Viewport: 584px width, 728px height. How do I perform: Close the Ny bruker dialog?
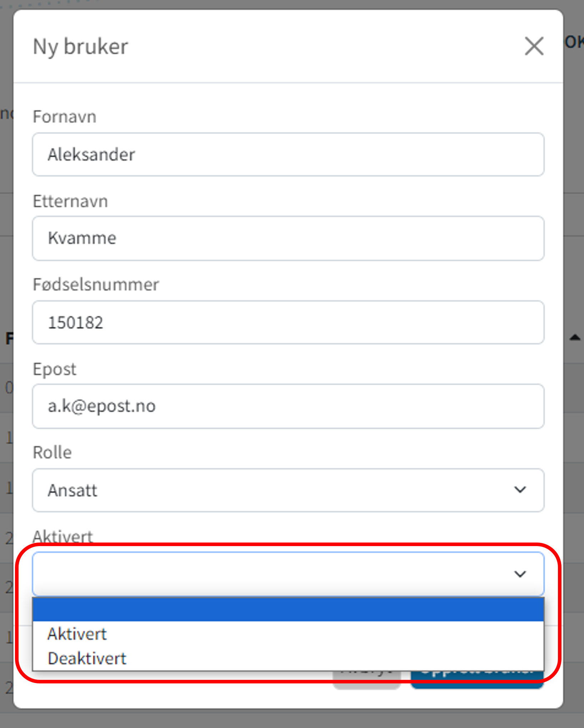[x=534, y=46]
